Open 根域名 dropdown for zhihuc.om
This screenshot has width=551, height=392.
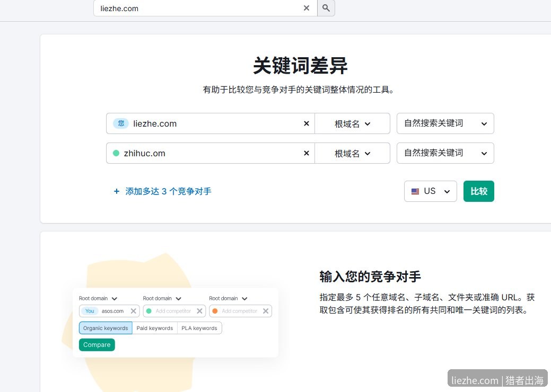coord(353,153)
